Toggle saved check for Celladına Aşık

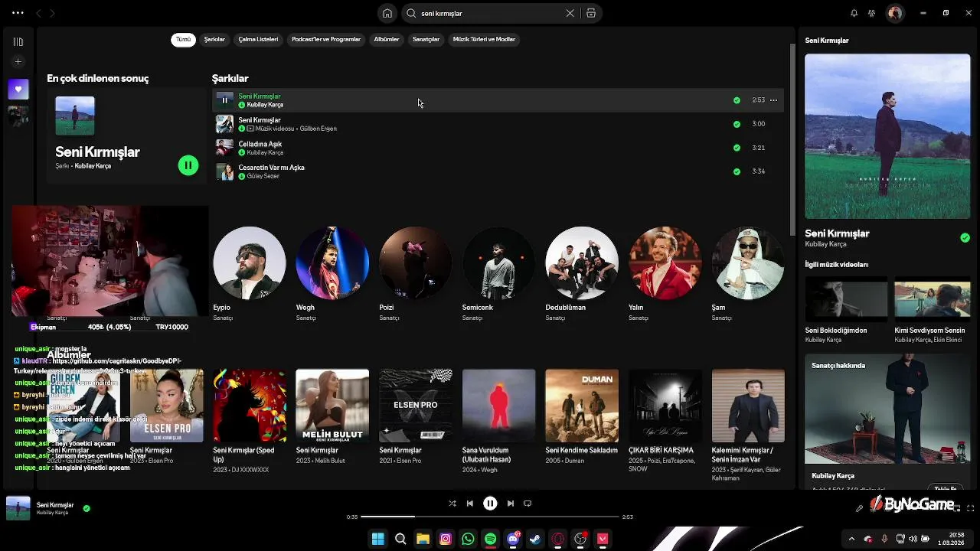pos(737,148)
